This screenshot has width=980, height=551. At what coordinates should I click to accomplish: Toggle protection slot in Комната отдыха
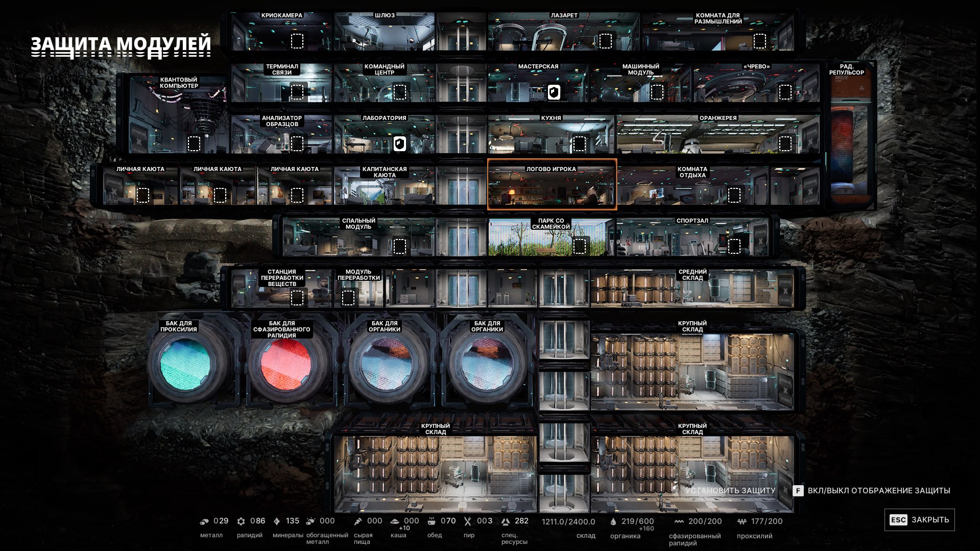tap(734, 195)
